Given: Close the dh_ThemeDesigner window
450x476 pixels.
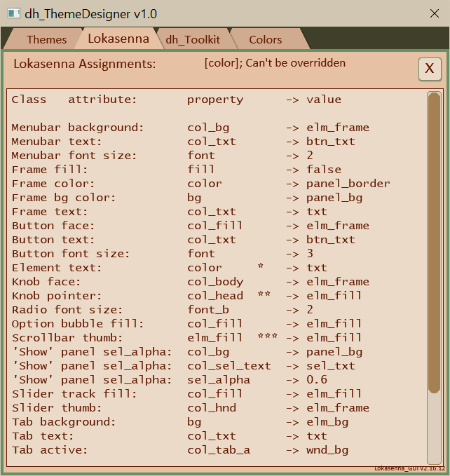Looking at the screenshot, I should coord(434,13).
